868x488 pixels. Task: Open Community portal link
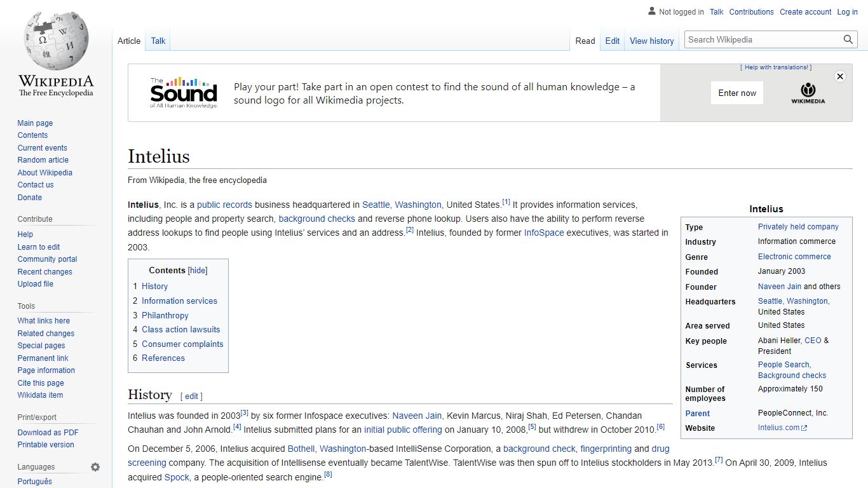tap(47, 259)
